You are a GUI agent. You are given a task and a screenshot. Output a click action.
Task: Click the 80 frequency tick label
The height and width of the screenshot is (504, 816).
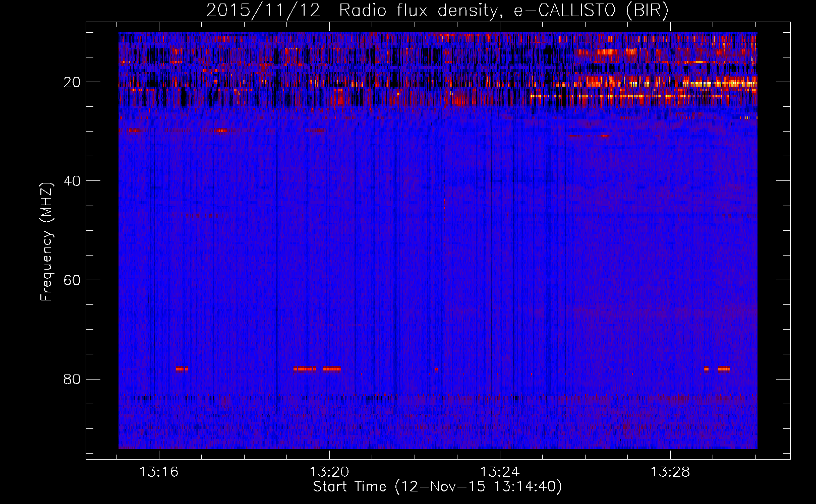pyautogui.click(x=73, y=379)
